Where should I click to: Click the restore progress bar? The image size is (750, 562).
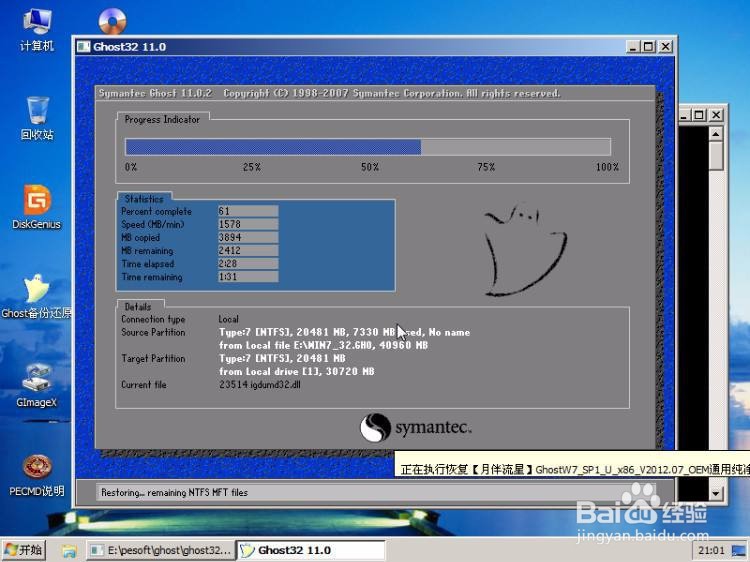click(x=368, y=147)
